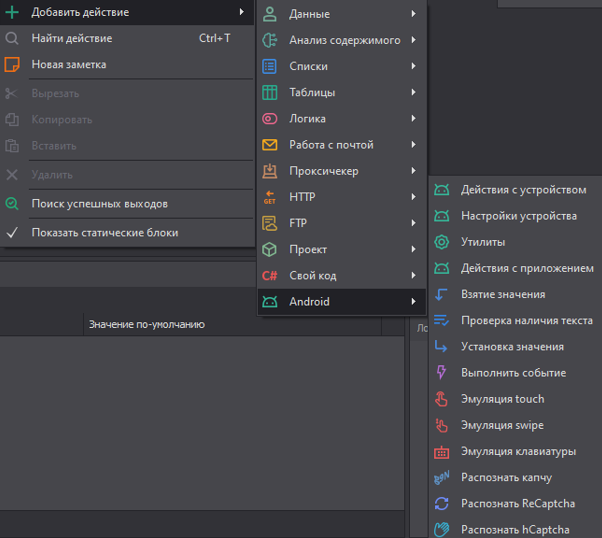This screenshot has height=538, width=602.
Task: Click the green search icon for Поиск успешных выходов
Action: (x=12, y=204)
